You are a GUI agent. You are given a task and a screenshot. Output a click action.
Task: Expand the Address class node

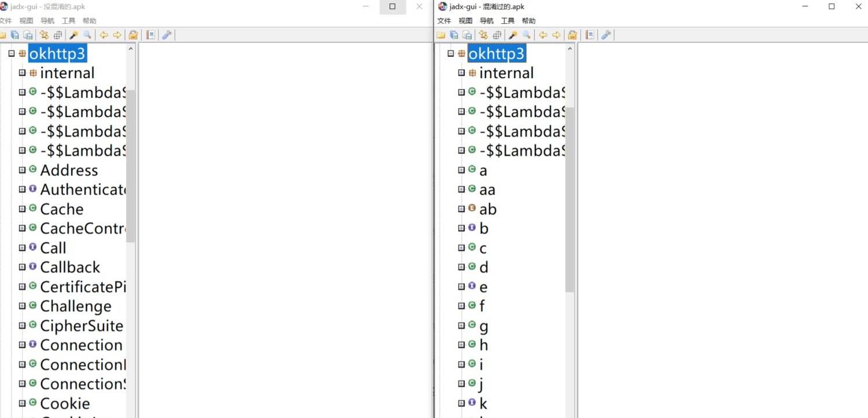[x=22, y=170]
